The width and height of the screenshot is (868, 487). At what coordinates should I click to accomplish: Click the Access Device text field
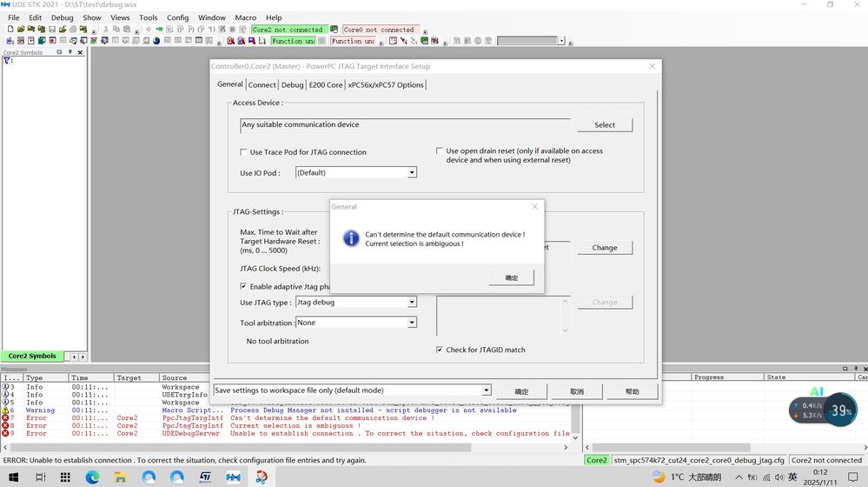click(405, 125)
